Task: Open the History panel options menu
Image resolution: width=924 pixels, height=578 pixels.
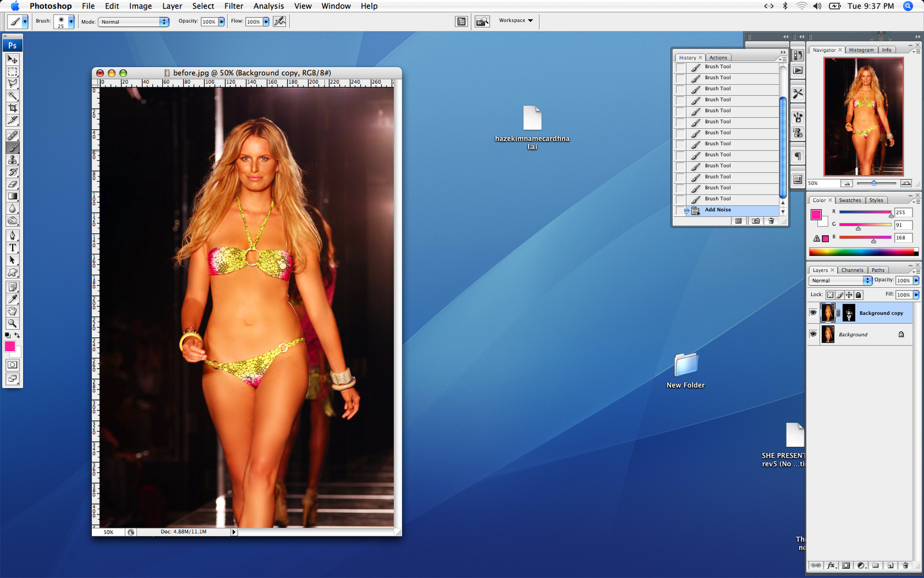Action: tap(783, 58)
